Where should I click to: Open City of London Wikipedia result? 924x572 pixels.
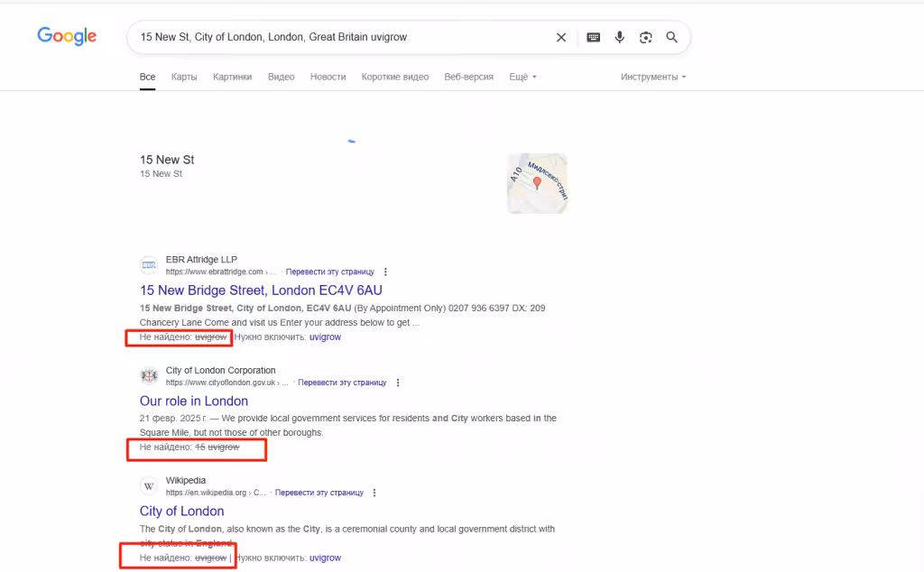(181, 512)
